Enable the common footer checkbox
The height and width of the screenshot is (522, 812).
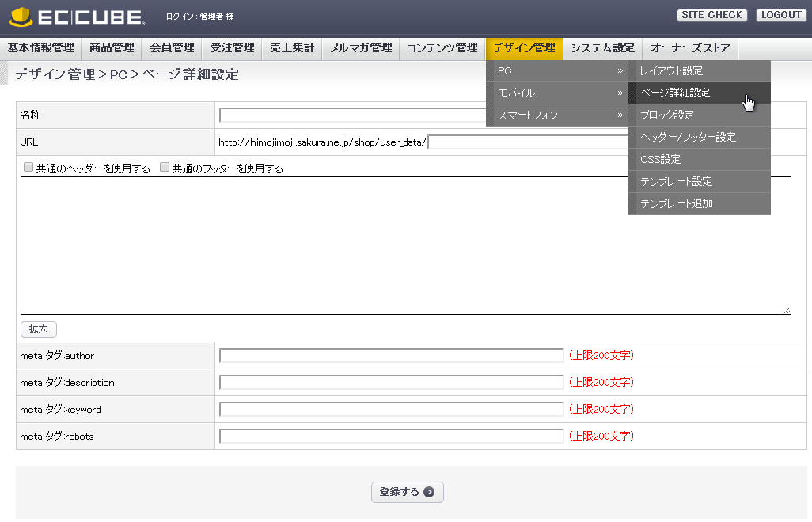click(x=165, y=168)
